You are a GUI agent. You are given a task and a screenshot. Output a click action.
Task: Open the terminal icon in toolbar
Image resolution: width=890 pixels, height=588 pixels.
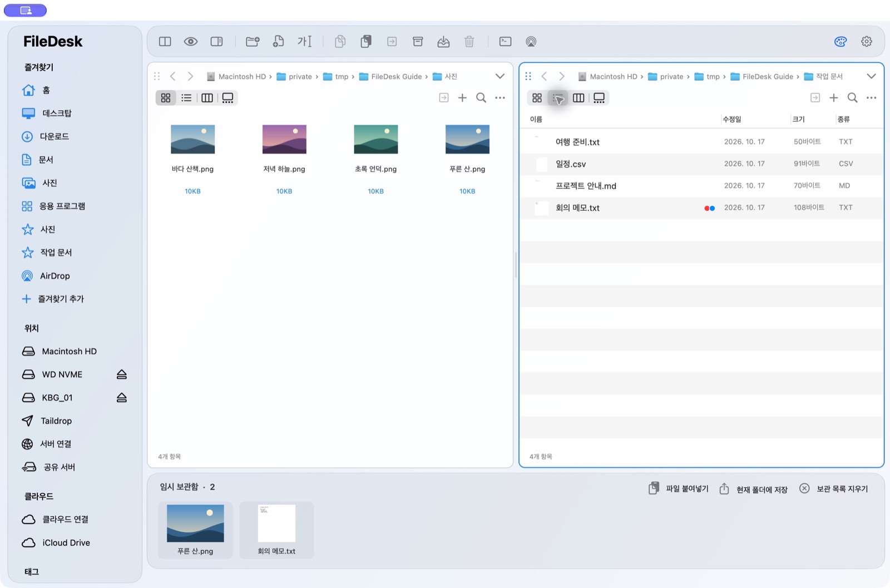point(505,42)
